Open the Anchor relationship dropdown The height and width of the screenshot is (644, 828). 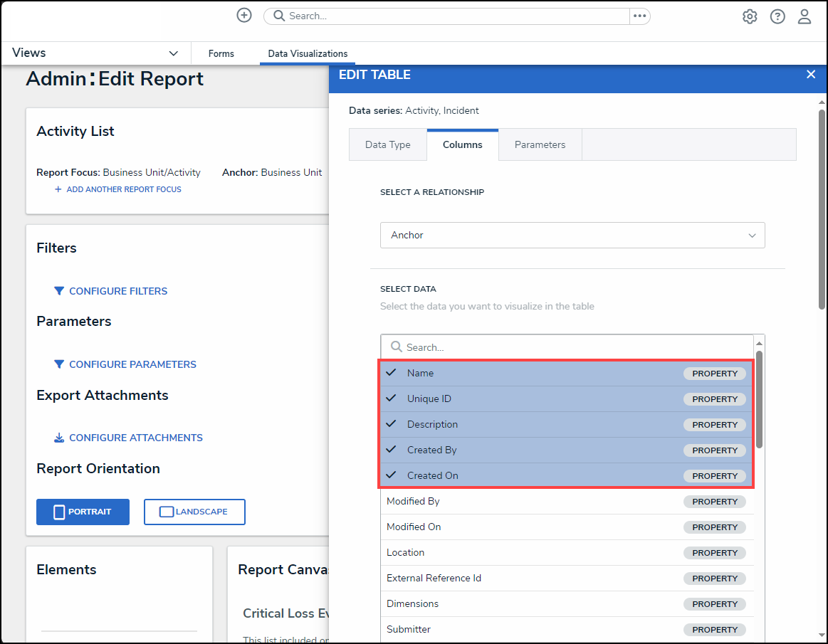(572, 236)
